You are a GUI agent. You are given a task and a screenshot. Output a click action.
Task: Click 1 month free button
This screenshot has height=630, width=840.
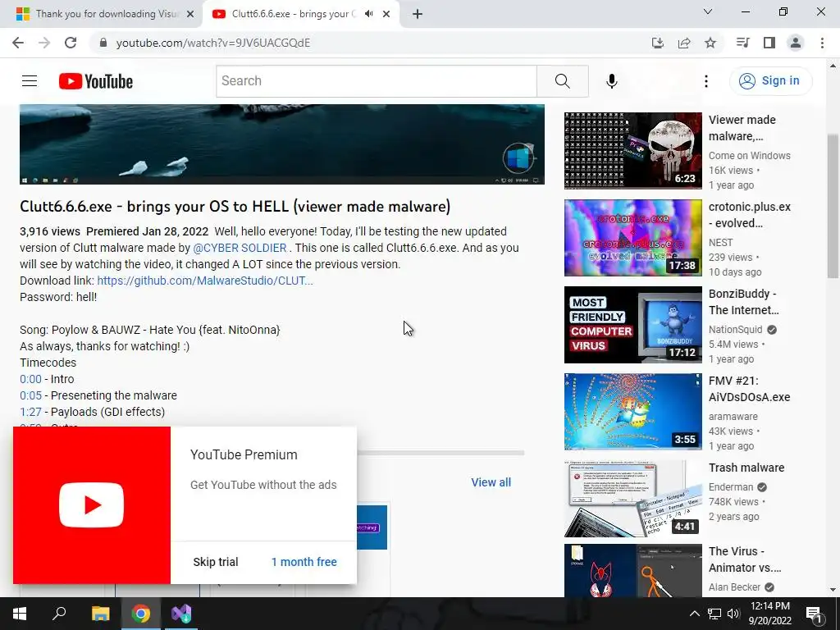(x=304, y=562)
